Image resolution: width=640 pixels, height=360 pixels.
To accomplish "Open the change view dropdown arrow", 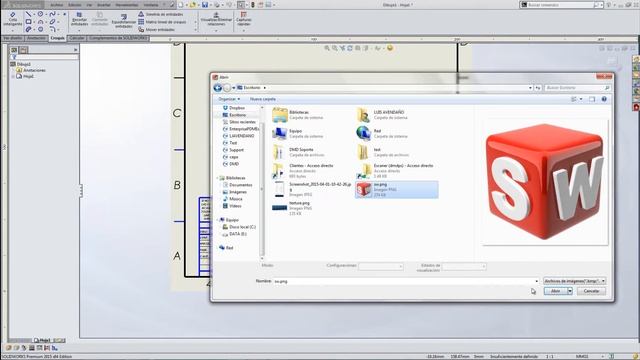I will point(581,99).
